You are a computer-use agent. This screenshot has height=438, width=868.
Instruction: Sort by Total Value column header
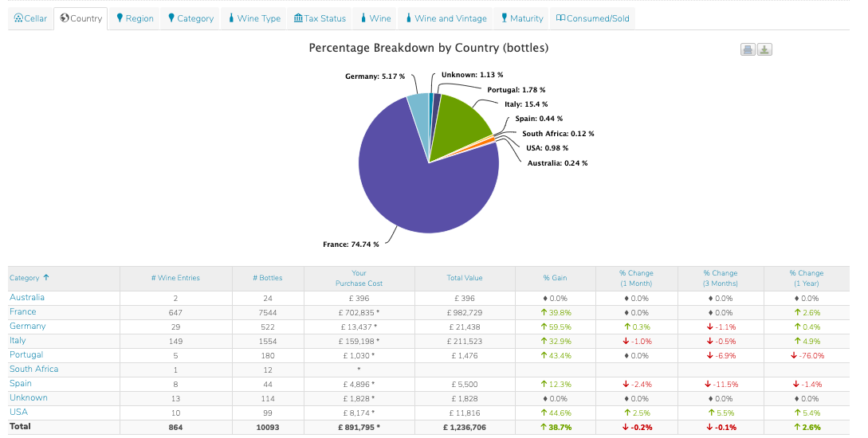coord(465,278)
